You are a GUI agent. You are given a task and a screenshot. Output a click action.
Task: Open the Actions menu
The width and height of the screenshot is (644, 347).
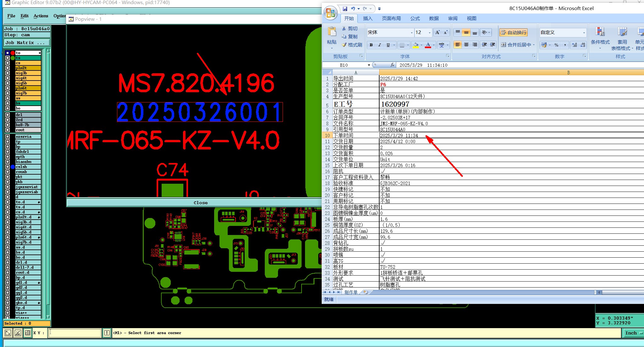pos(41,16)
